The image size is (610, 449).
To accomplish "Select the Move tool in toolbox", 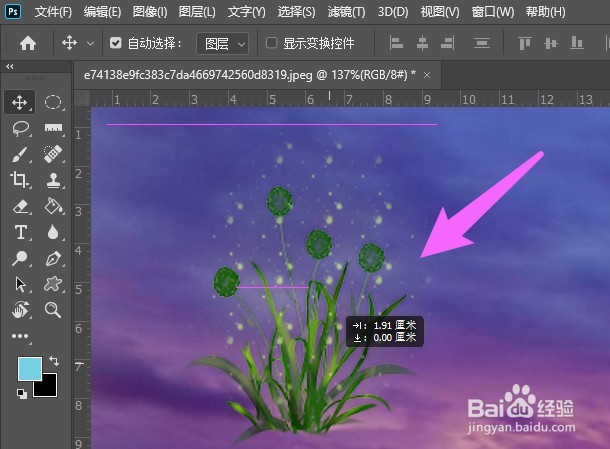I will click(x=19, y=103).
